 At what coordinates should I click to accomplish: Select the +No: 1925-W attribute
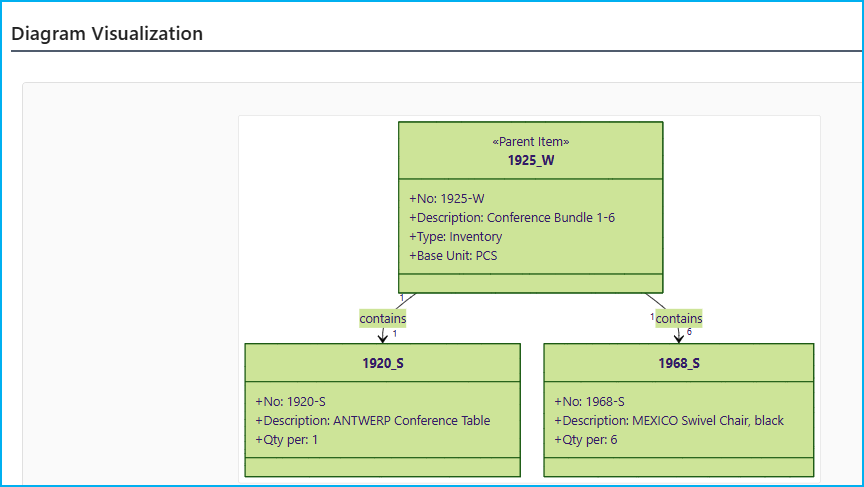[x=447, y=199]
